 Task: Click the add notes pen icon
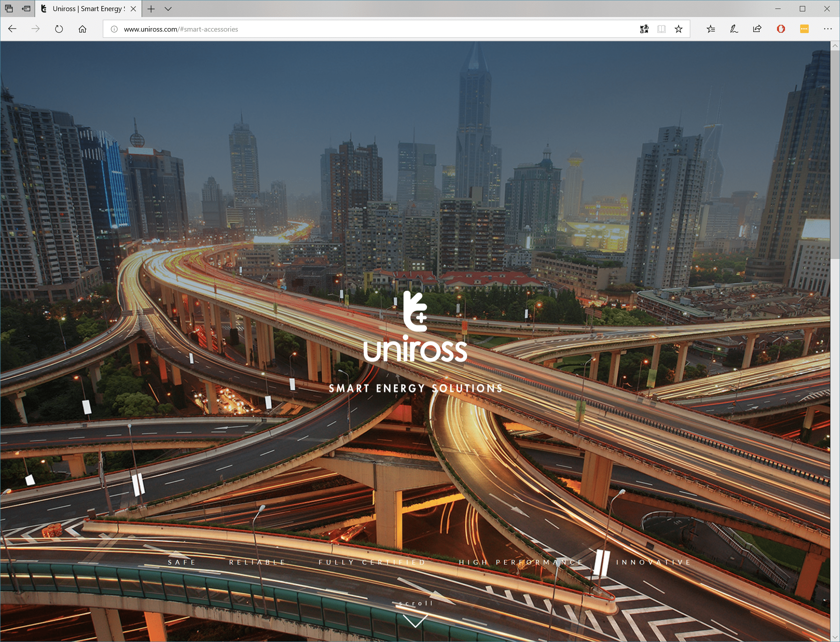pos(734,29)
